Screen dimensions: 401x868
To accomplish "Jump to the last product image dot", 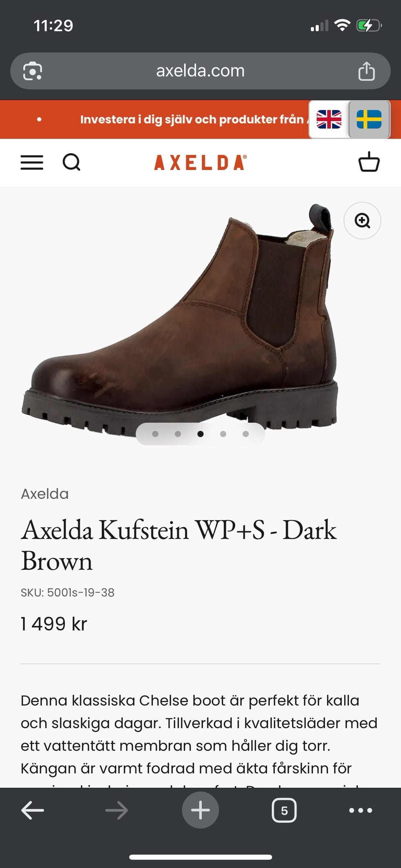I will coord(246,434).
